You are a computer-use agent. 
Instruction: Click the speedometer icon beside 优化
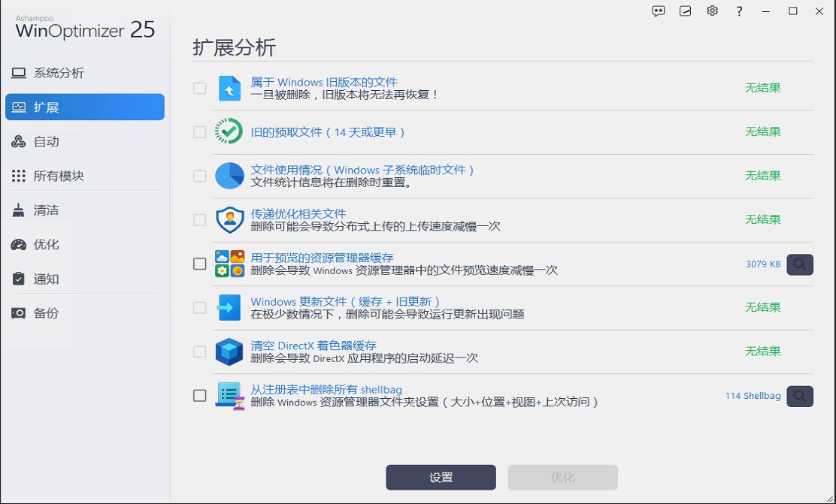[19, 245]
